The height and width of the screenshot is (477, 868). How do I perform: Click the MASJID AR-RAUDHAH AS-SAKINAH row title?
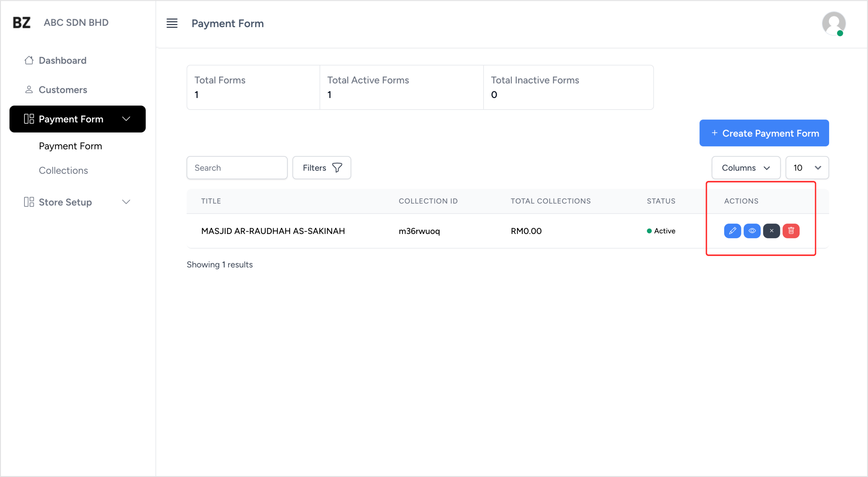click(273, 231)
